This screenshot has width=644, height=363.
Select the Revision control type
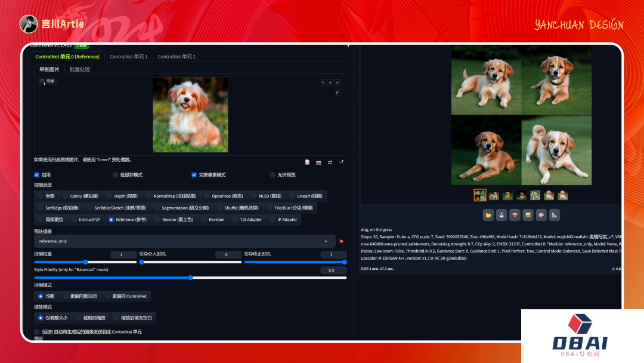point(213,220)
